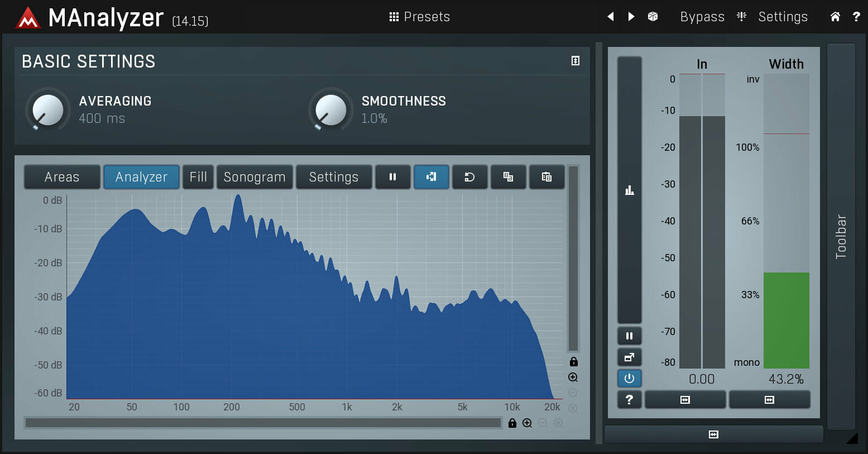Open the global Settings in header
This screenshot has width=868, height=454.
[x=782, y=17]
